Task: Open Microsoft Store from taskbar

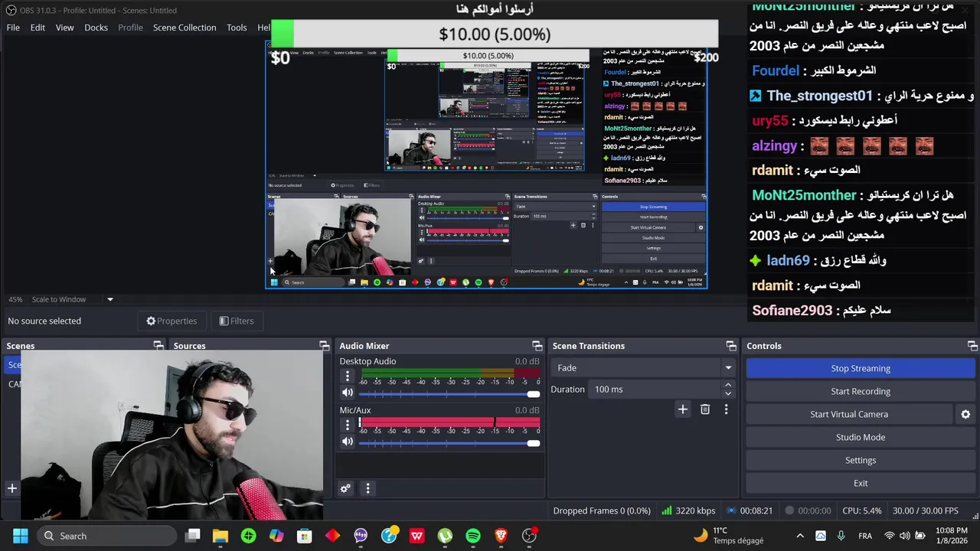Action: (x=305, y=536)
